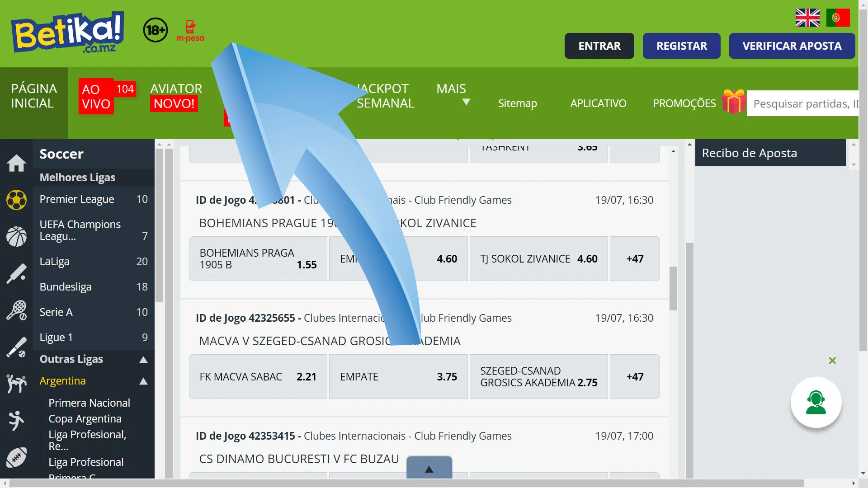Bet on FK MACVA SABAC at 2.21

tap(258, 377)
